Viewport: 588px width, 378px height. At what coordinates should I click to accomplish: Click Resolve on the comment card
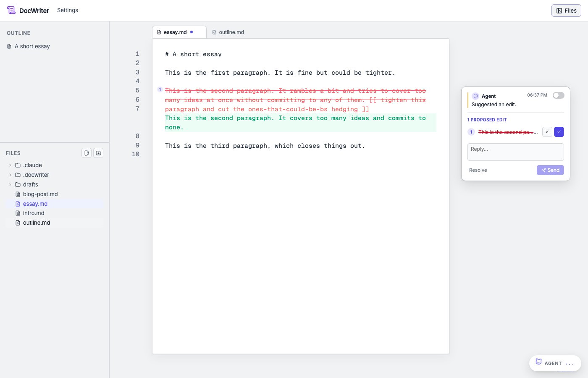tap(478, 170)
